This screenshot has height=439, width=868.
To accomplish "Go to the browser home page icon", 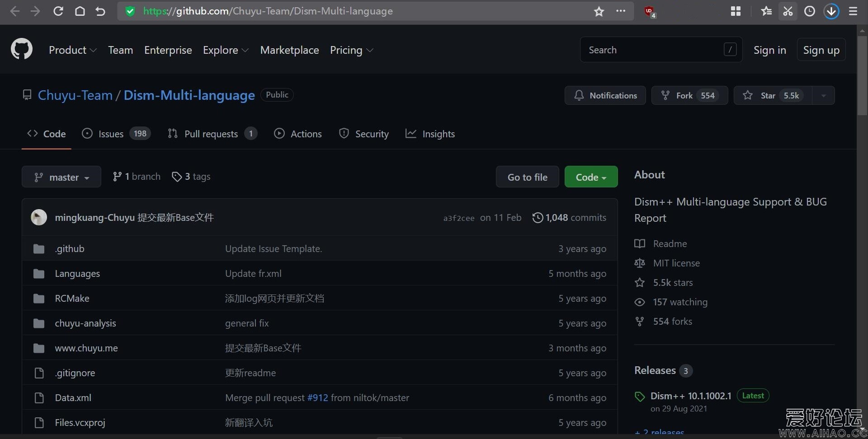I will pos(80,11).
